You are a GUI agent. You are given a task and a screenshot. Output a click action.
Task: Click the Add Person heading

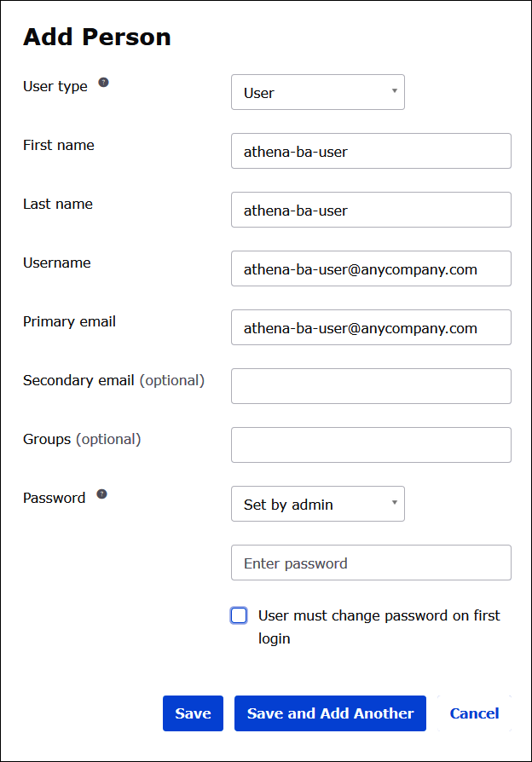(95, 37)
